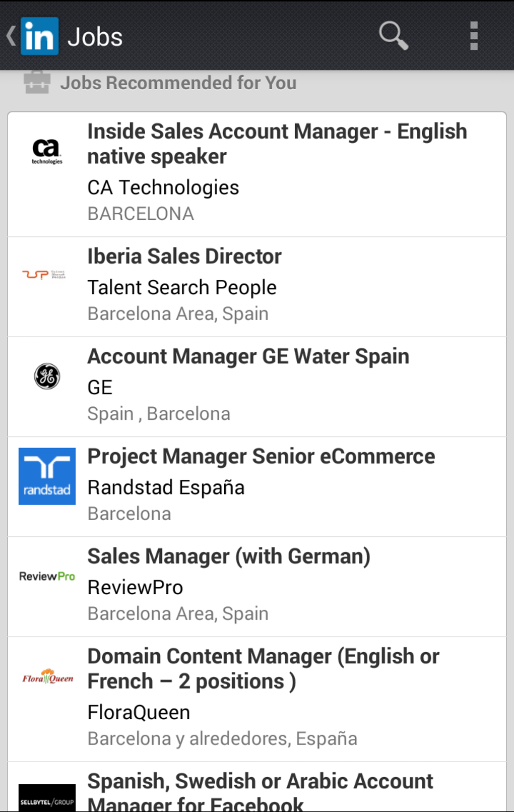Image resolution: width=514 pixels, height=812 pixels.
Task: Select Project Manager Senior eCommerce listing
Action: 261,457
